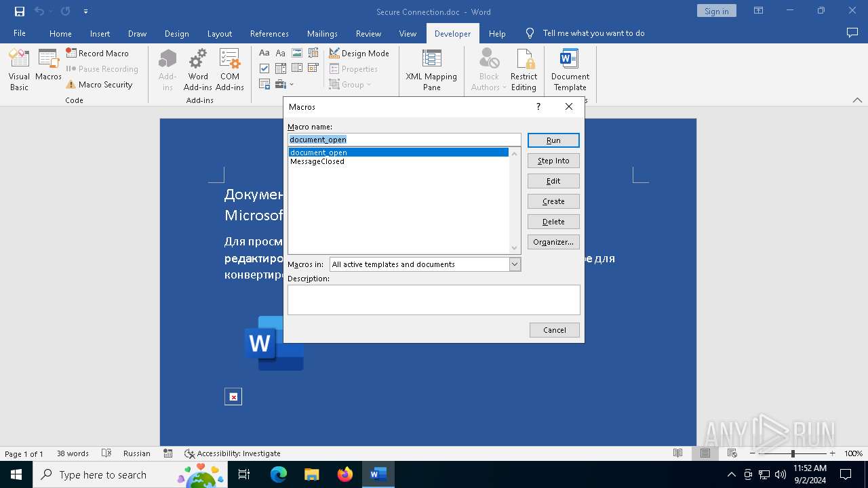The width and height of the screenshot is (868, 488).
Task: Insert Picture content control
Action: [x=297, y=53]
